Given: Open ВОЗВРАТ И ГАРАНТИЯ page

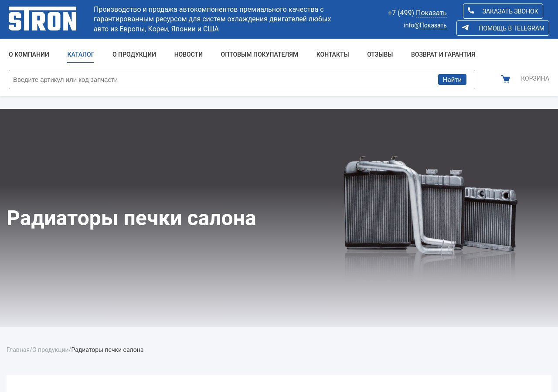Looking at the screenshot, I should coord(443,54).
